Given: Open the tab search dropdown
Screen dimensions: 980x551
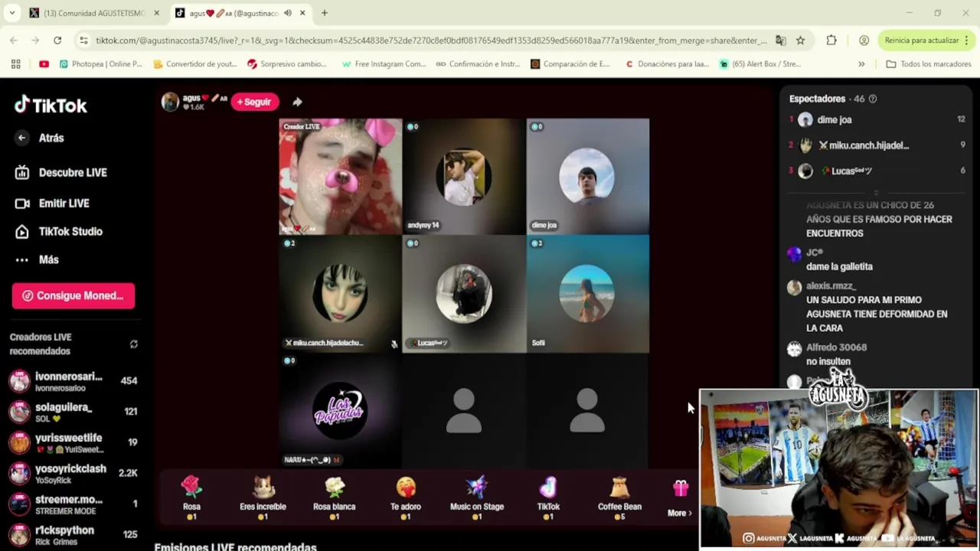Looking at the screenshot, I should click(11, 13).
